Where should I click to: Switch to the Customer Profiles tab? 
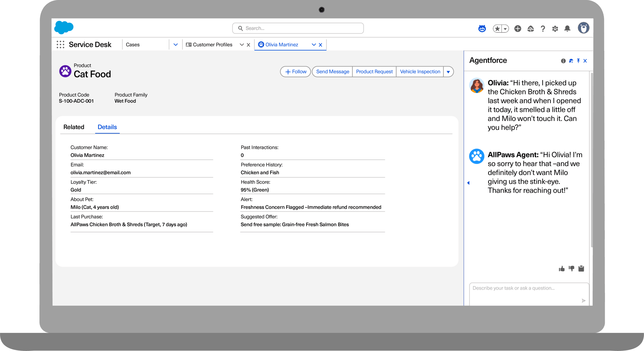[213, 45]
